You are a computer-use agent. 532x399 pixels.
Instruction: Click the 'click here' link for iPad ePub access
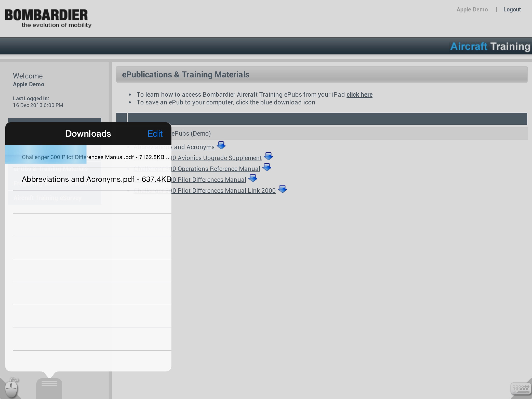click(360, 94)
